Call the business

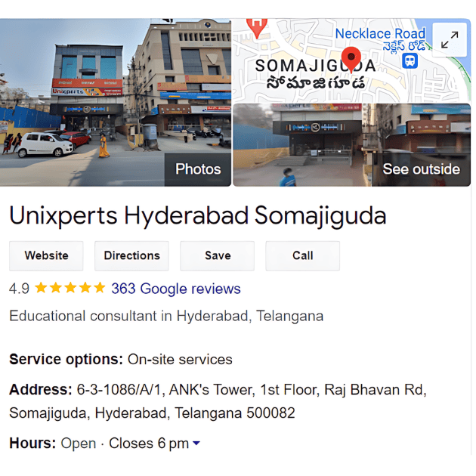[x=303, y=255]
